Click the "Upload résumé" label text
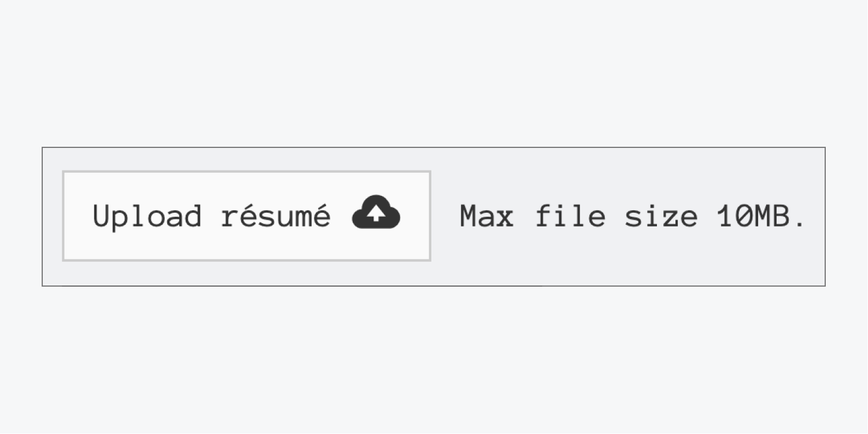Viewport: 868px width, 434px height. tap(212, 216)
